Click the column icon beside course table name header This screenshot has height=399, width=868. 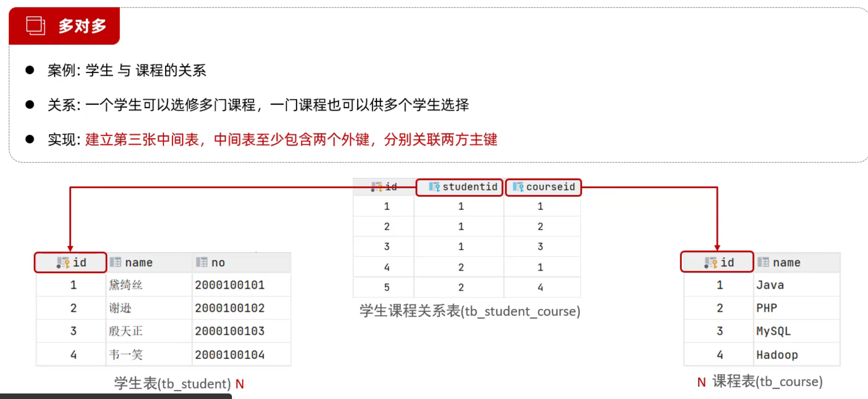[763, 262]
